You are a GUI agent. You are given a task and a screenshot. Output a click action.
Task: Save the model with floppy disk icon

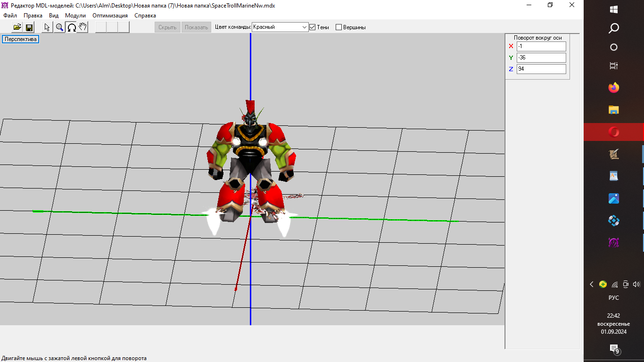click(x=29, y=27)
